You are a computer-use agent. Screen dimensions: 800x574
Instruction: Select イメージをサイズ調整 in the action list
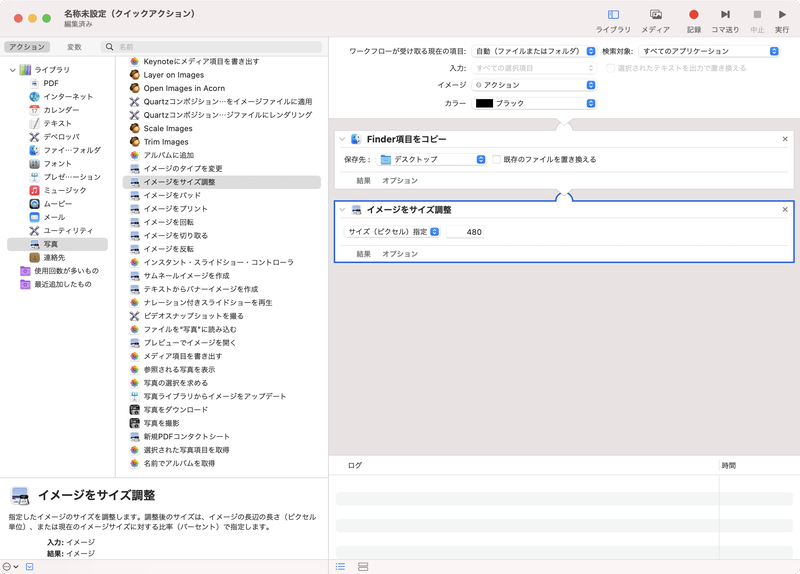[222, 182]
